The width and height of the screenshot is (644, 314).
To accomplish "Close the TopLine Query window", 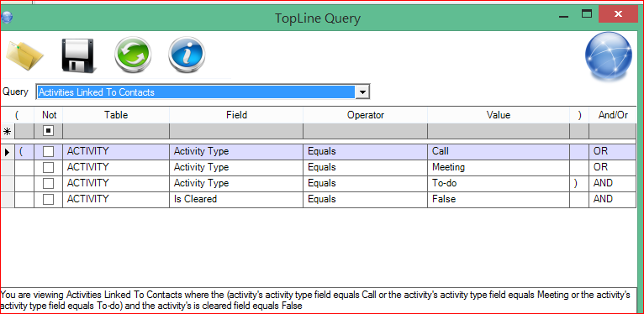I will click(618, 15).
